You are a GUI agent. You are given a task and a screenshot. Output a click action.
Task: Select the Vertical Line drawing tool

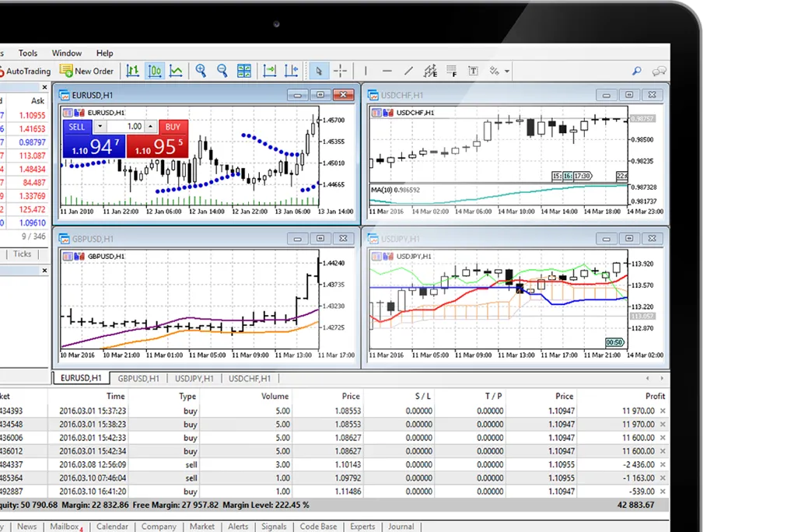(366, 72)
